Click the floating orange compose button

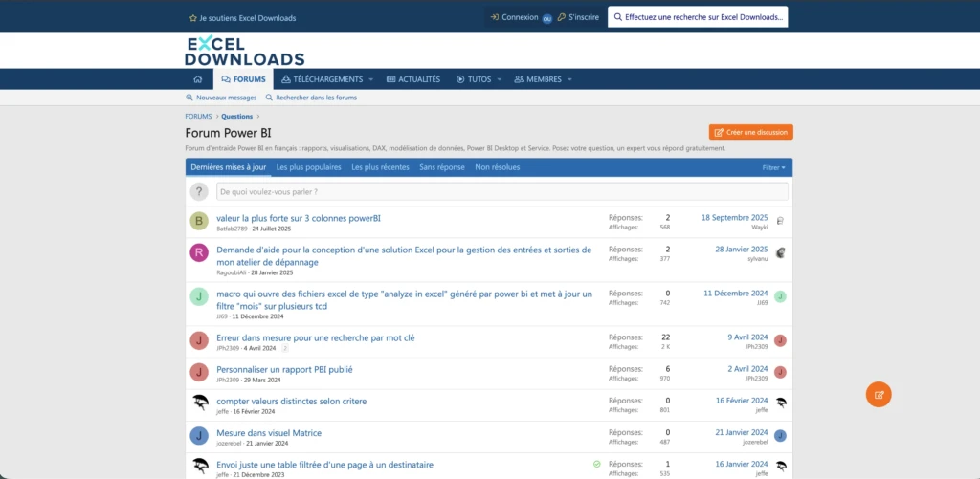pos(879,394)
